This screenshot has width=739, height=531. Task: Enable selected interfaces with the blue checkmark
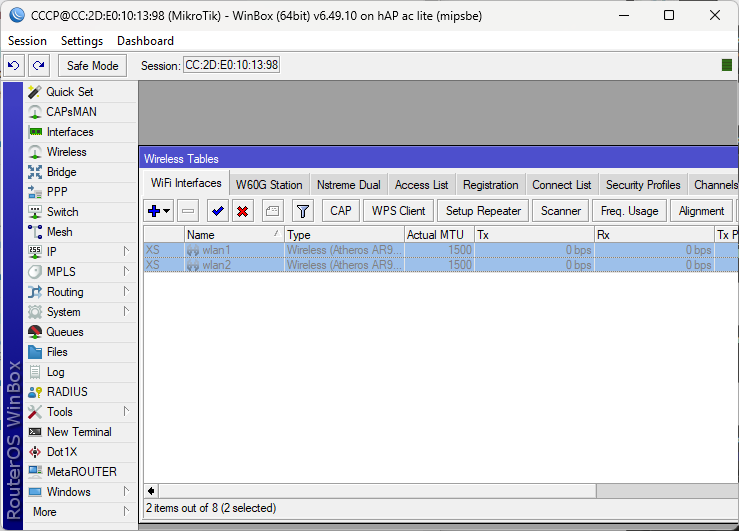[x=218, y=211]
